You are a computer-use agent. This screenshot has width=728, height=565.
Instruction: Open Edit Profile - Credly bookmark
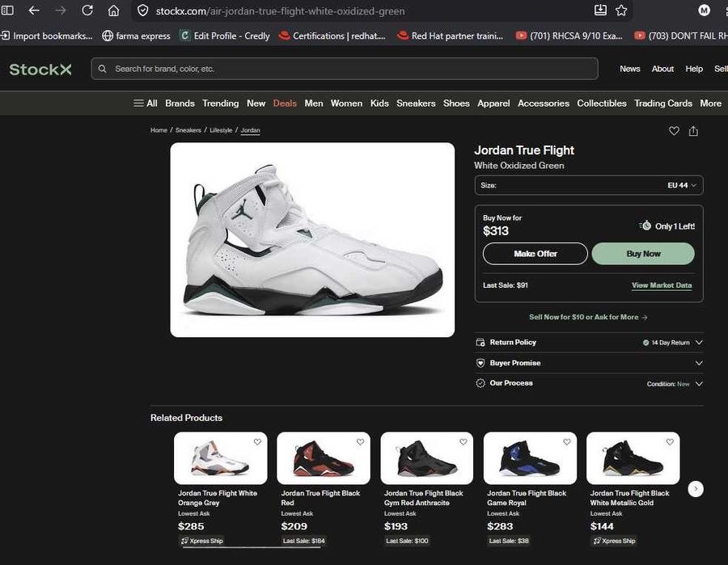[225, 36]
